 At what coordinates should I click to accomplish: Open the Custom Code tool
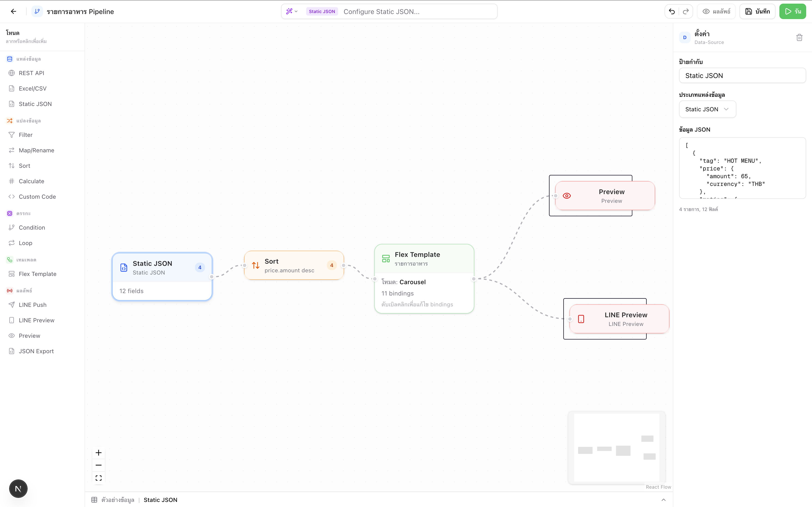pos(37,196)
